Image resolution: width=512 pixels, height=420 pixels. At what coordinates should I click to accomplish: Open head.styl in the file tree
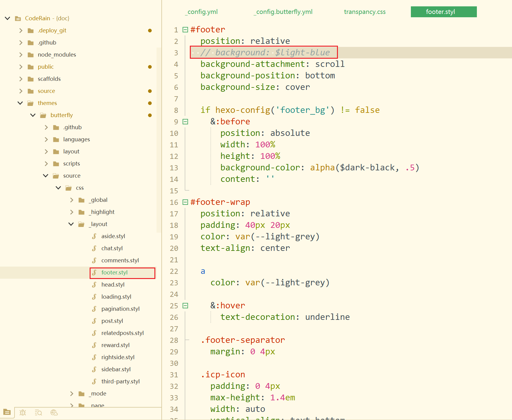coord(113,285)
